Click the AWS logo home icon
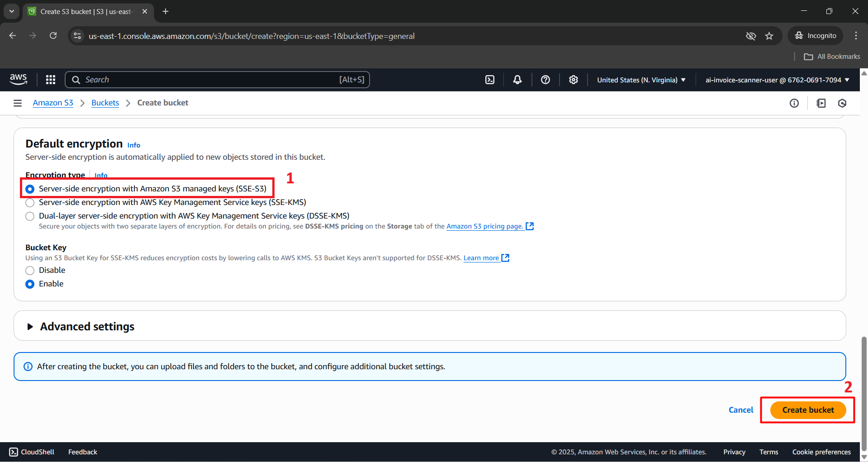Image resolution: width=868 pixels, height=462 pixels. pos(19,79)
